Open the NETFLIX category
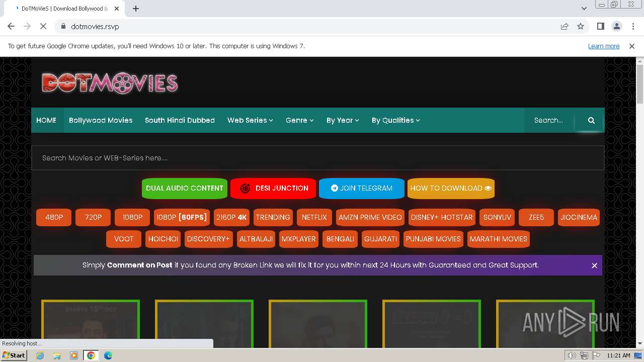This screenshot has height=362, width=644. pyautogui.click(x=314, y=217)
